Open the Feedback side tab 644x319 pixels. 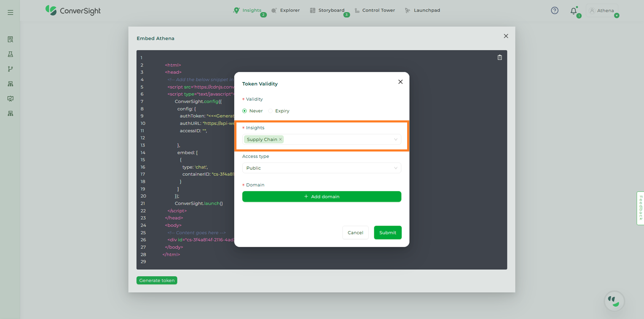640,208
